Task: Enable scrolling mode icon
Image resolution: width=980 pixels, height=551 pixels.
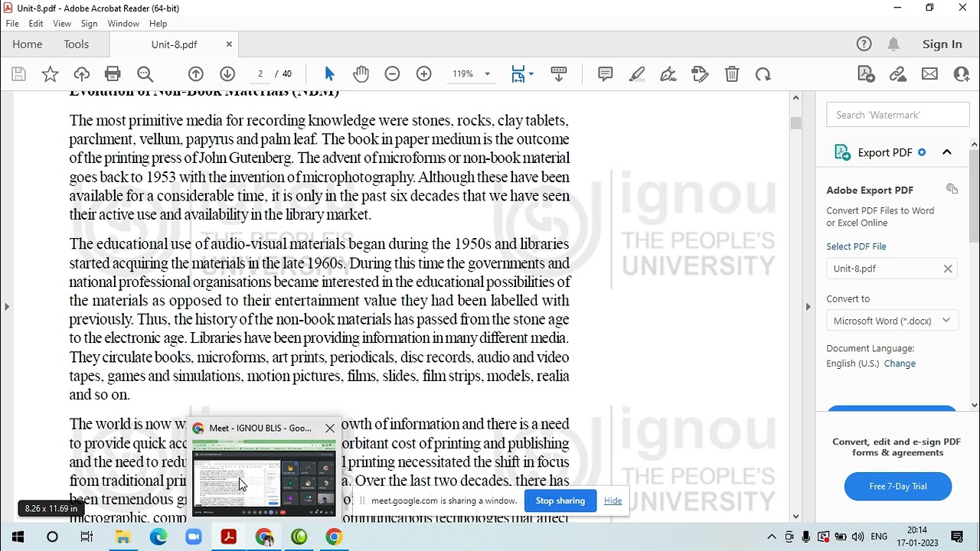Action: click(x=559, y=74)
